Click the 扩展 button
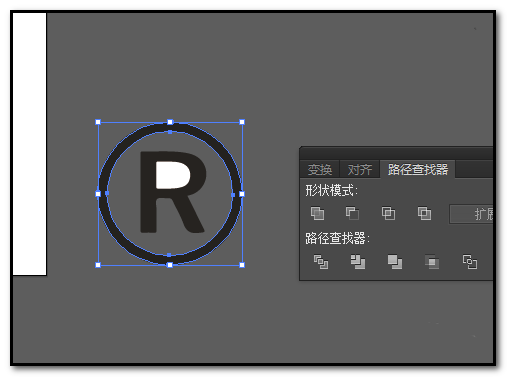The image size is (507, 377). 471,214
